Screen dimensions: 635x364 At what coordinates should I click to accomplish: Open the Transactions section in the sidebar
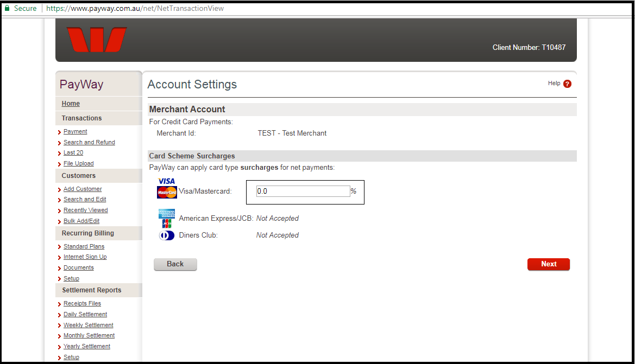pos(81,118)
